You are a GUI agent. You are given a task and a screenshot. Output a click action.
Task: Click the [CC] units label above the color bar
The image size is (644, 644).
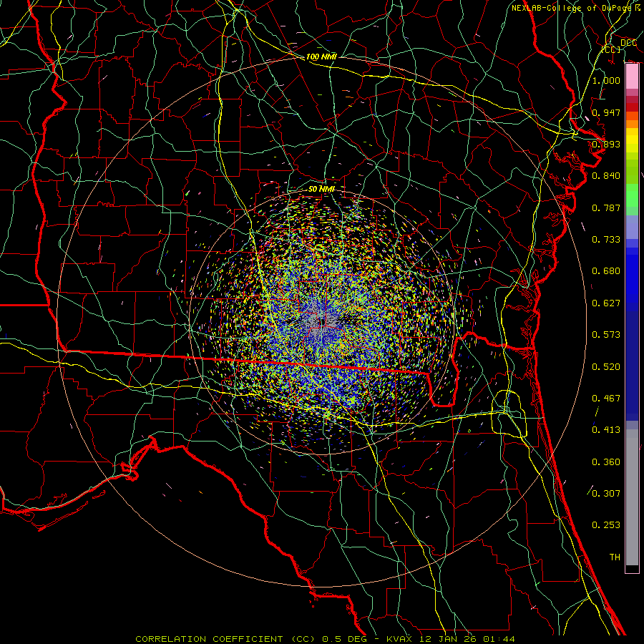click(611, 49)
